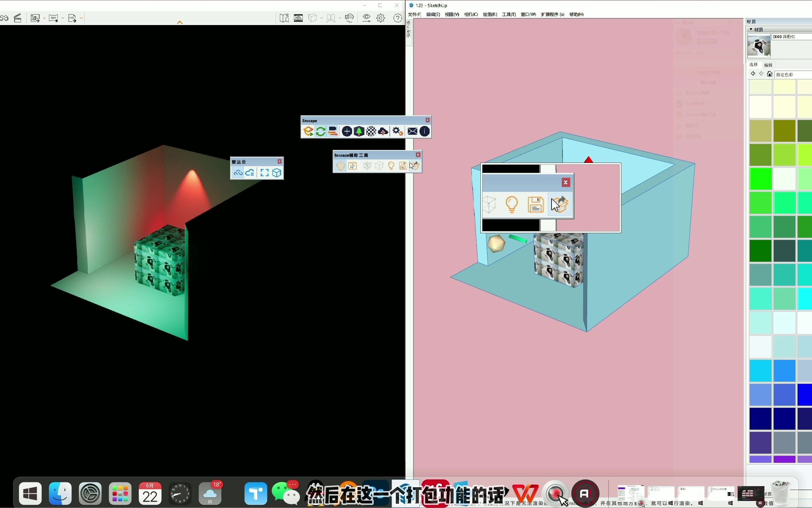Click the rotate tool in 普达云 toolbar
Screen dimensions: 812x508
239,172
